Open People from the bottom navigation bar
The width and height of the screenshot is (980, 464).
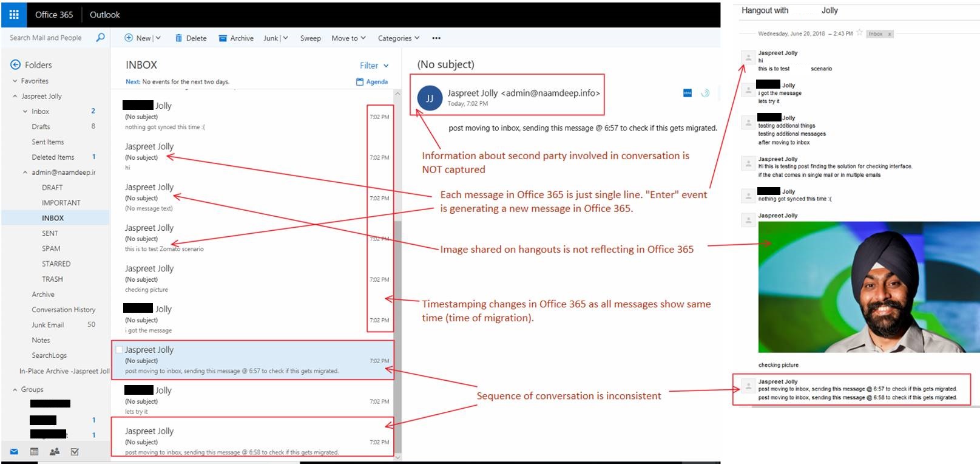[x=55, y=452]
